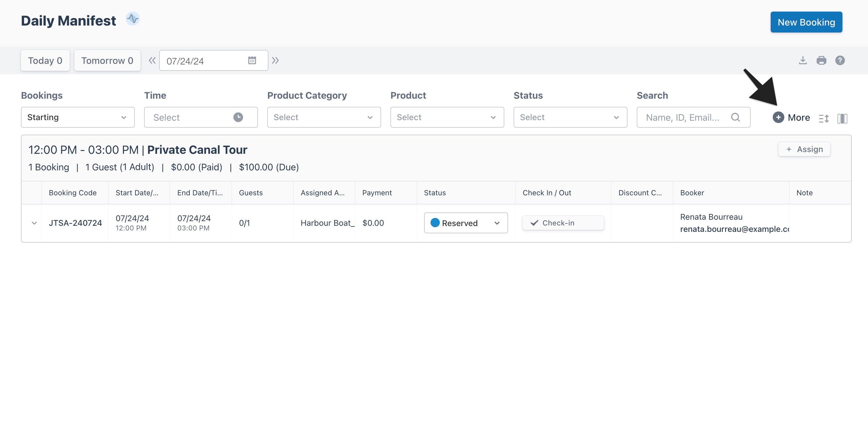Click the Check-in button for JTSA-240724
The image size is (868, 426).
563,223
